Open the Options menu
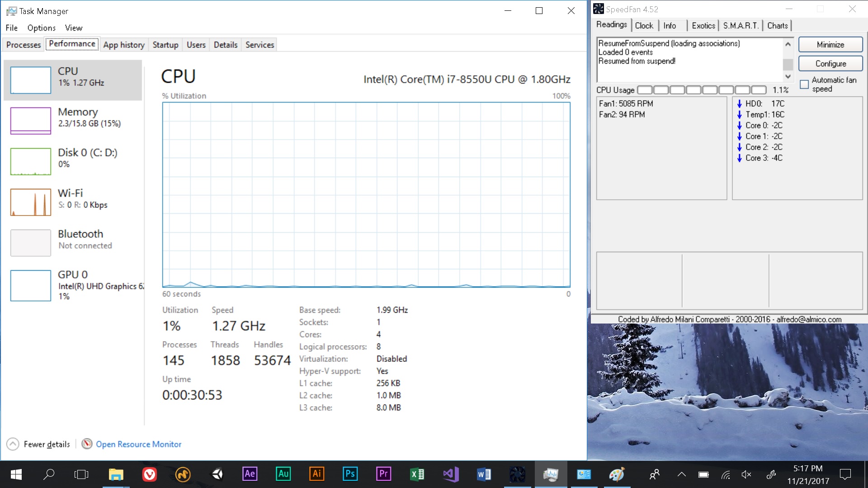The image size is (868, 488). click(x=41, y=28)
